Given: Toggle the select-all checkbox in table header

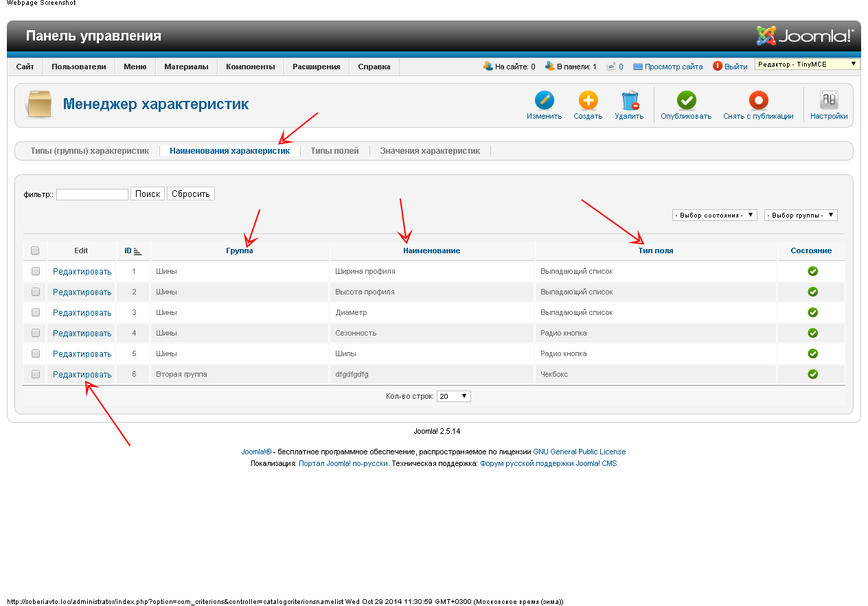Looking at the screenshot, I should (35, 250).
